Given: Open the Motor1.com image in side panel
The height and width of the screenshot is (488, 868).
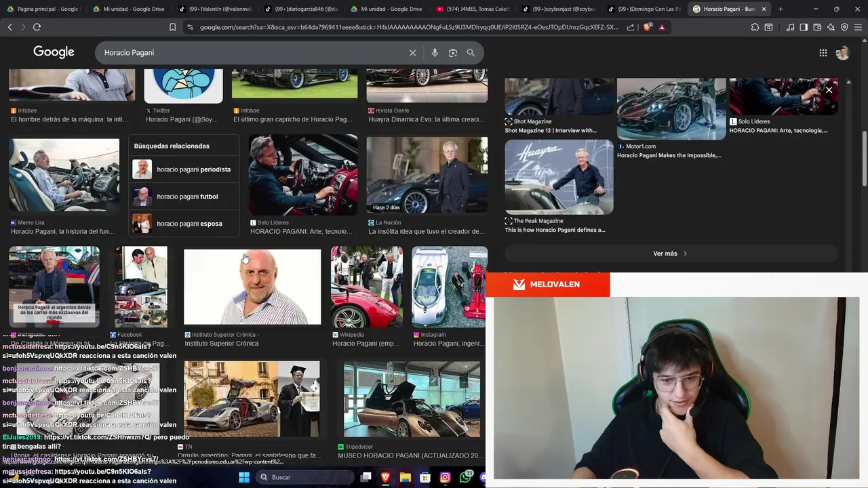Looking at the screenshot, I should [x=671, y=109].
